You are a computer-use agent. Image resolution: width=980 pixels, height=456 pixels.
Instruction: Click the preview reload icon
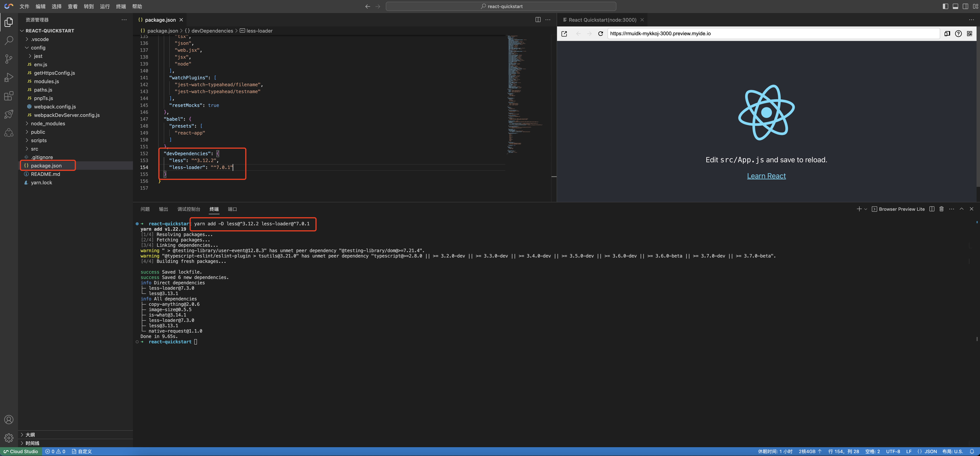600,34
